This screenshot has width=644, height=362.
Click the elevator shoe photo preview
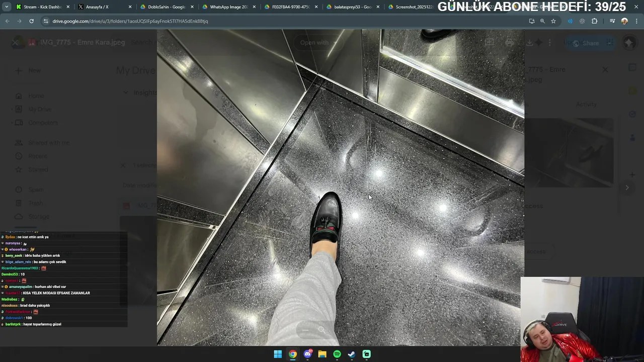[341, 188]
